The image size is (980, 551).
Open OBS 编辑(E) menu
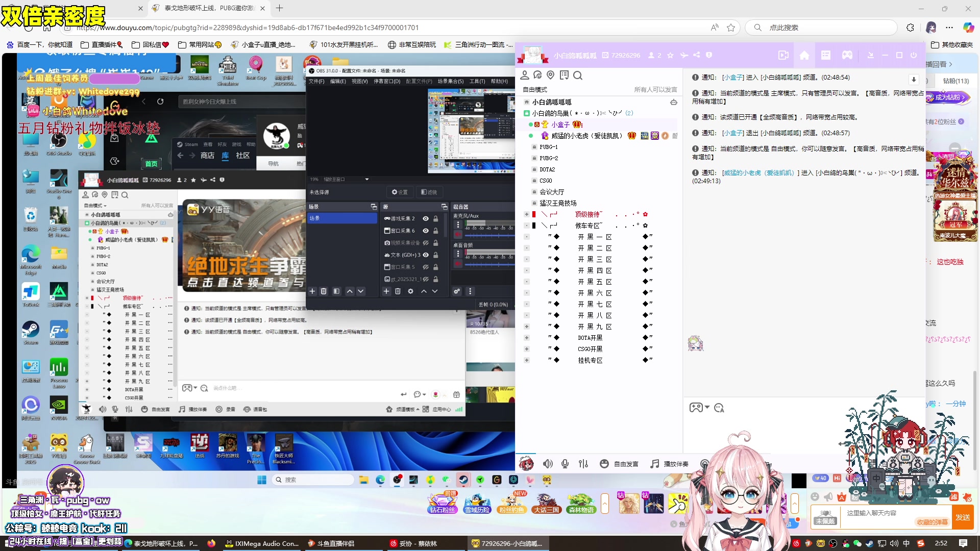(x=338, y=81)
